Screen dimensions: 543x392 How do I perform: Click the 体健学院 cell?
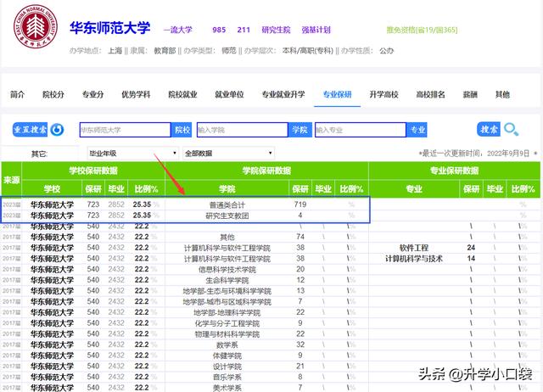click(x=227, y=356)
